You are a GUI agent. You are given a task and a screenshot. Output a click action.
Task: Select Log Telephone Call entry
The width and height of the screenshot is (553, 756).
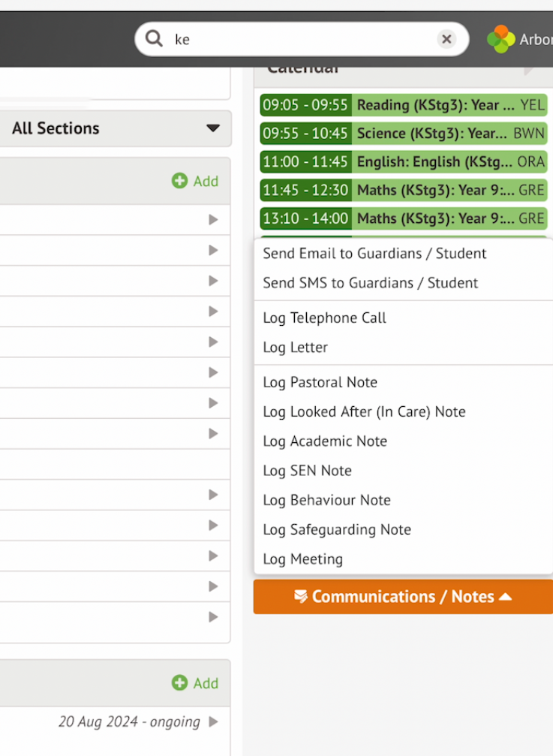pyautogui.click(x=324, y=318)
